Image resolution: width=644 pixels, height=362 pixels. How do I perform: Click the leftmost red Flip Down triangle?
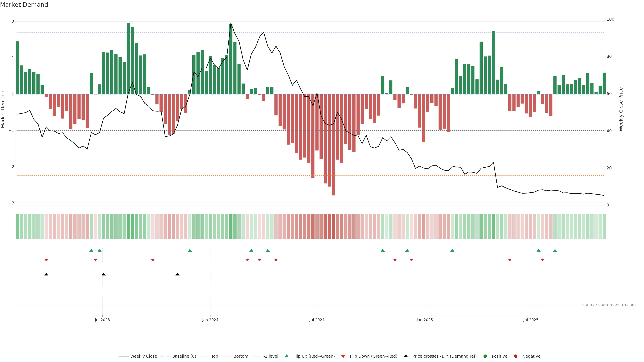pyautogui.click(x=46, y=260)
